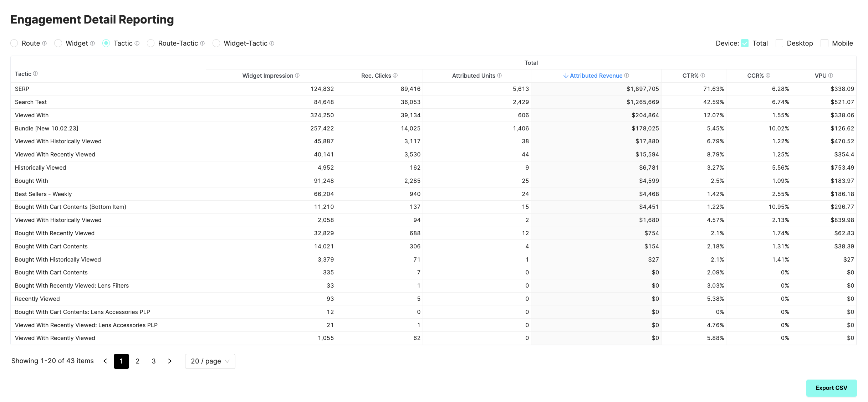Click info icon beside CCR% header
Viewport: 868px width, 402px height.
click(x=768, y=76)
